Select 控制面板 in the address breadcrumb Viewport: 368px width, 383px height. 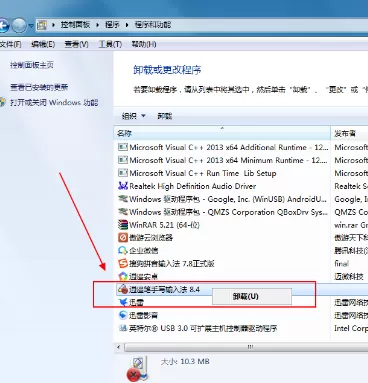click(75, 25)
